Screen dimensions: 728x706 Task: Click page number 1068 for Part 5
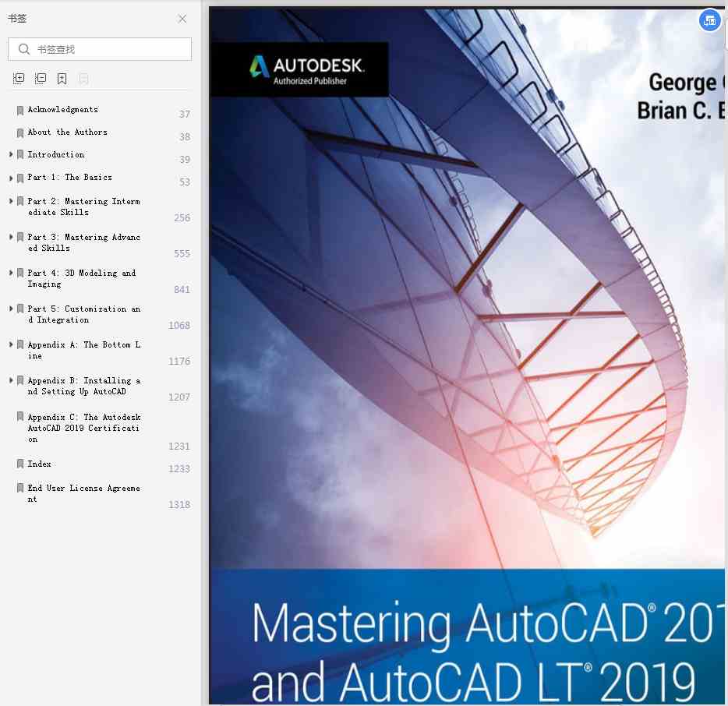click(x=179, y=326)
